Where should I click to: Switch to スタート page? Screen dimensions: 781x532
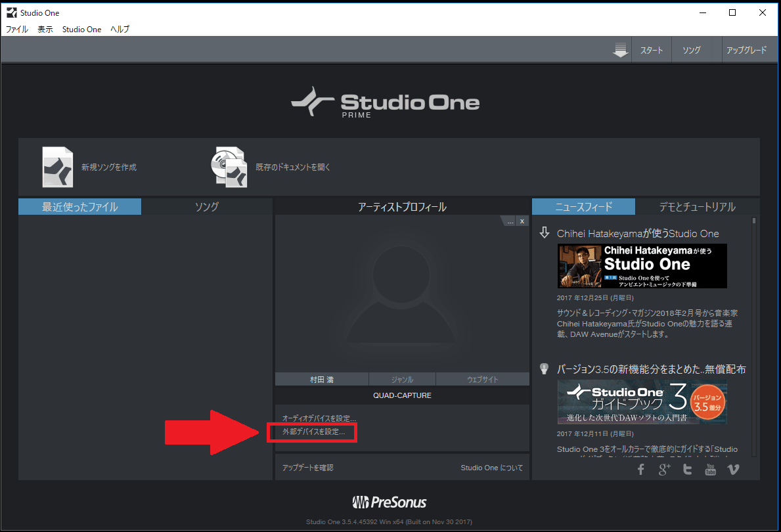coord(652,50)
